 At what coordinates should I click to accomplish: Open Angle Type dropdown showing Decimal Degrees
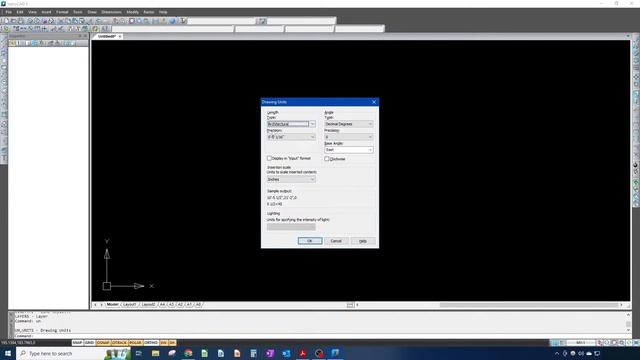pos(349,124)
